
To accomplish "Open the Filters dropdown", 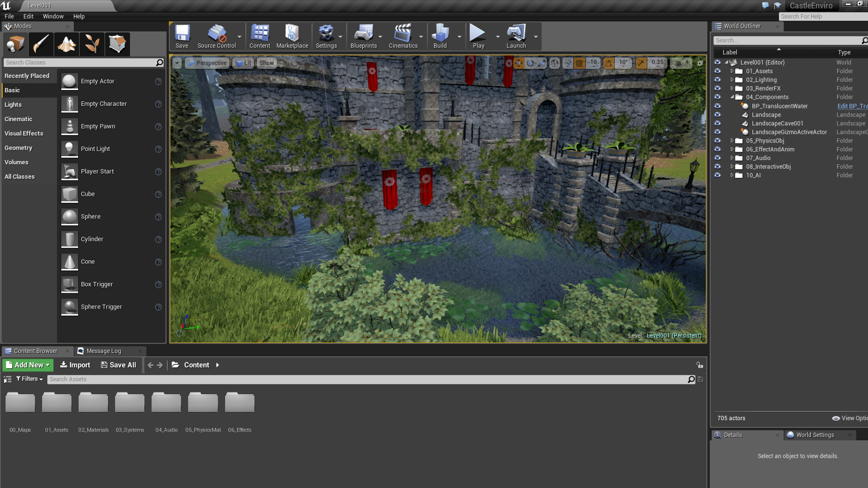I will (x=29, y=379).
